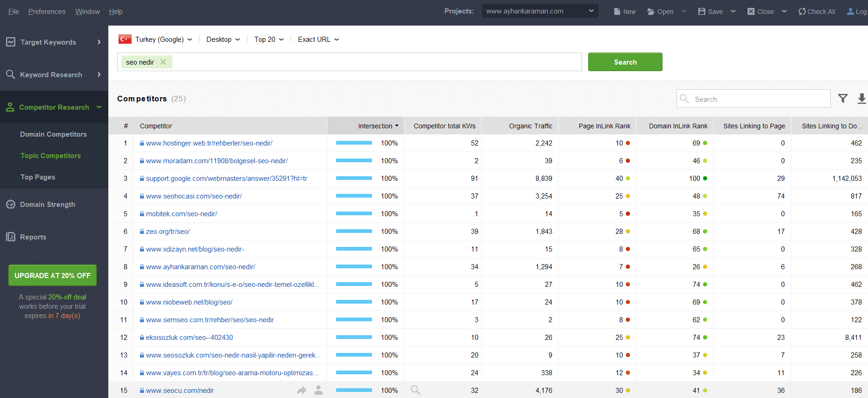Click the magnifier icon in row 15
Image resolution: width=868 pixels, height=398 pixels.
coord(416,390)
